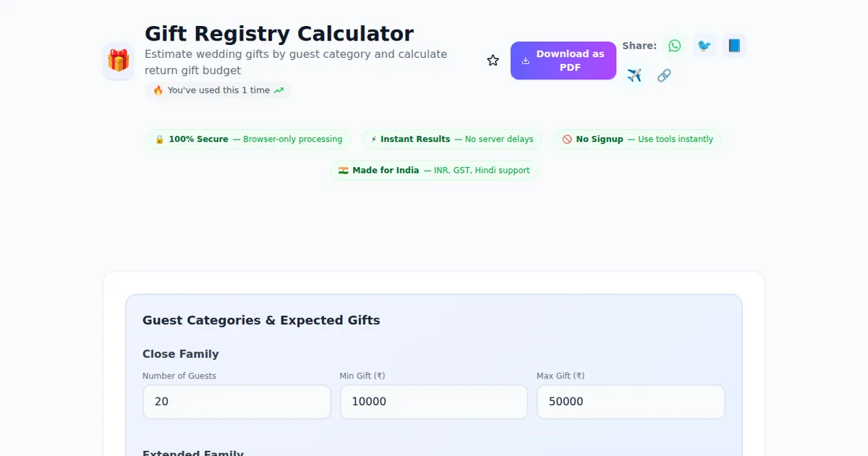Click the Instant Results badge

tap(451, 139)
